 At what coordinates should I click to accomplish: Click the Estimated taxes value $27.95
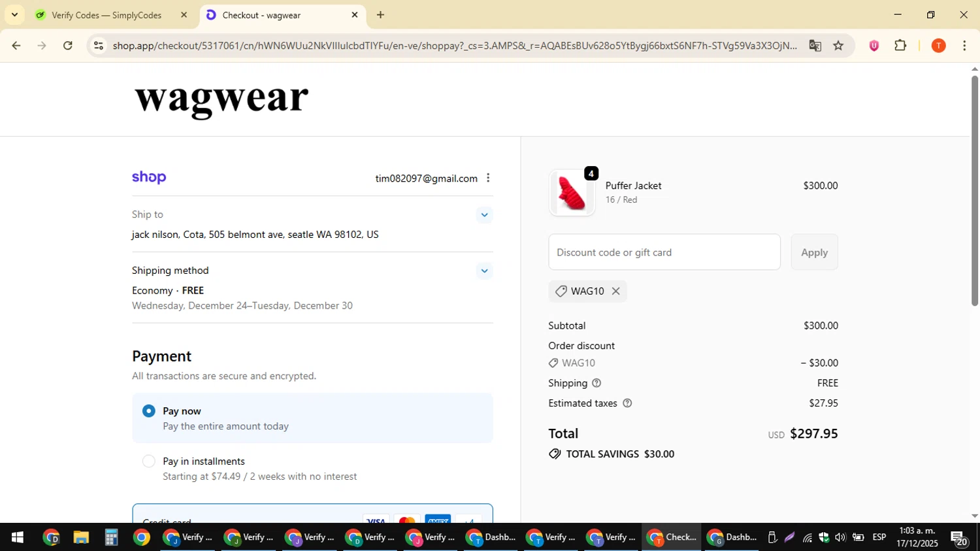pos(823,403)
